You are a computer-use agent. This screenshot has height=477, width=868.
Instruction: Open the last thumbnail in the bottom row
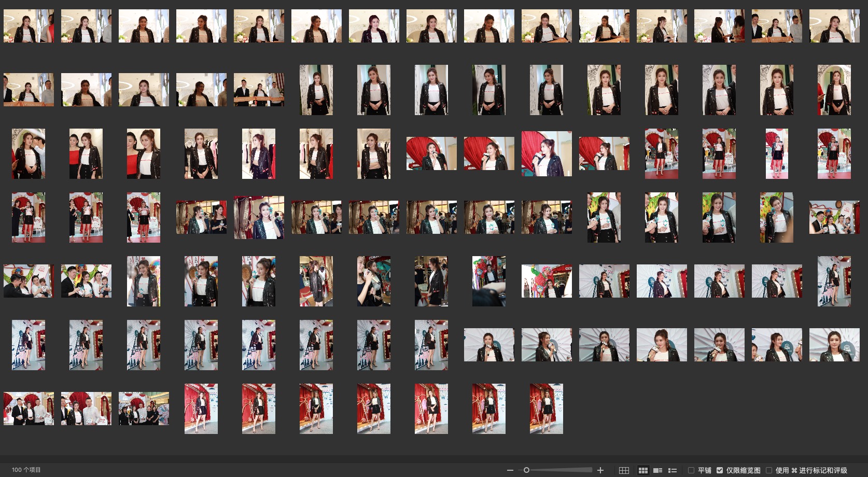(546, 409)
